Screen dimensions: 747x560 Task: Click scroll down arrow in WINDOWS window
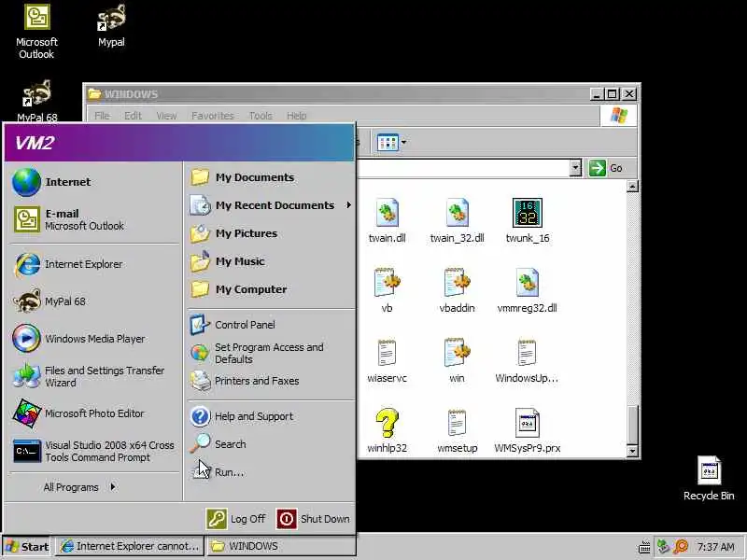click(632, 451)
